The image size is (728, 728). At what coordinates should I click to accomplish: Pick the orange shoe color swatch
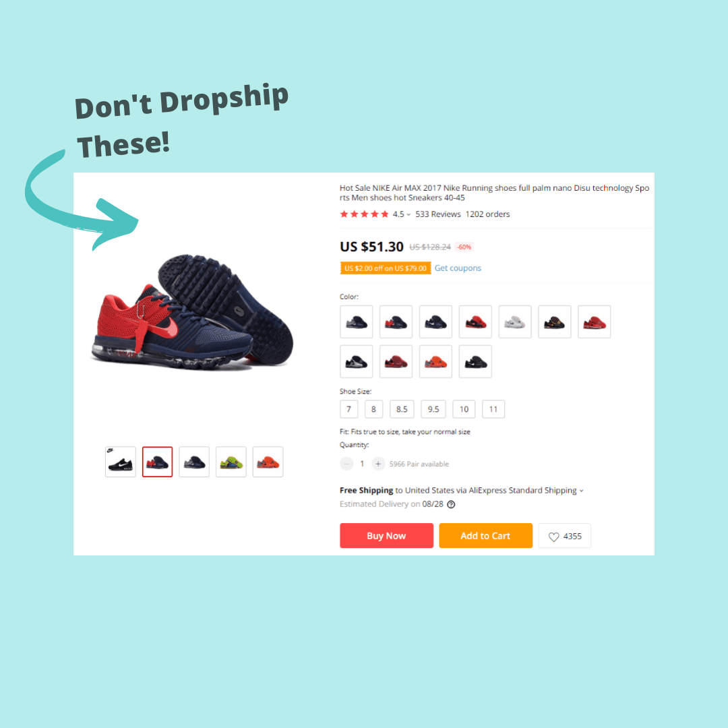tap(435, 361)
